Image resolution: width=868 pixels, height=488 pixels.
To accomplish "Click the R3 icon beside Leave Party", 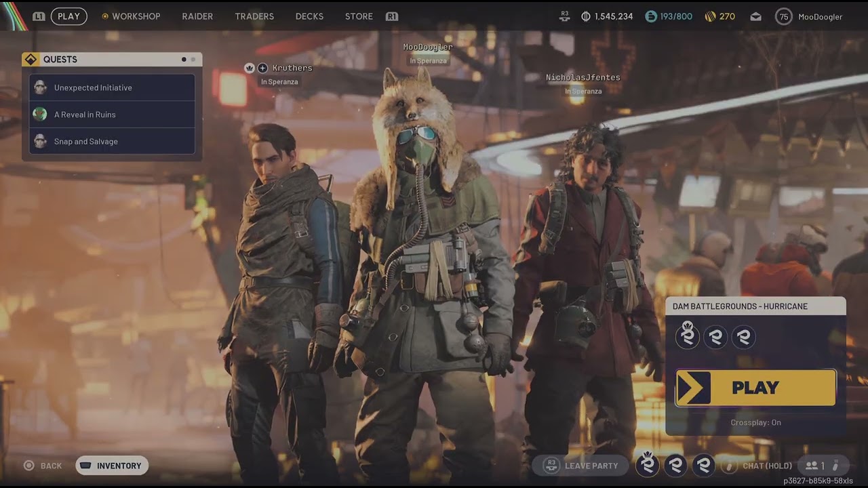I will [x=551, y=466].
